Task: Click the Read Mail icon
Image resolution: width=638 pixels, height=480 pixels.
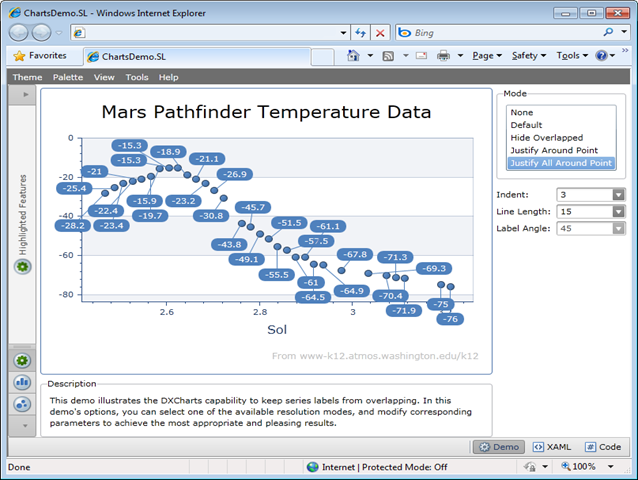Action: coord(422,56)
